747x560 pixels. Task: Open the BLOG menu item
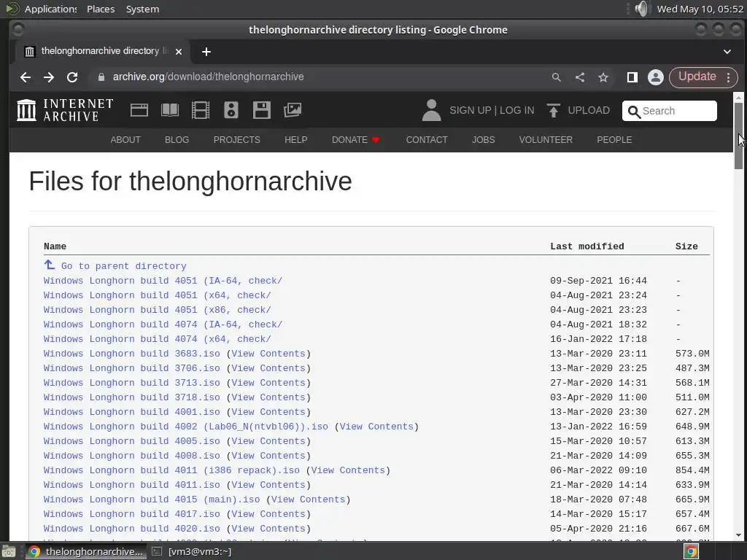point(177,140)
